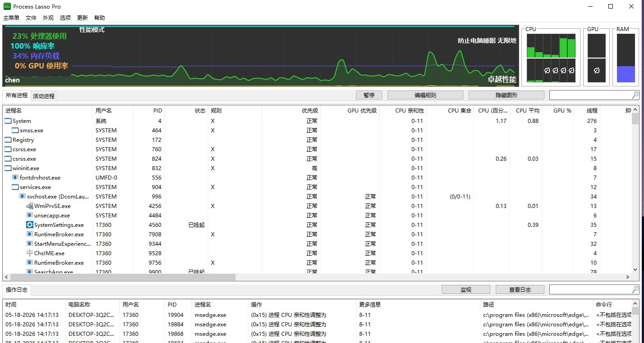Click the log 操作 column header

coord(302,305)
